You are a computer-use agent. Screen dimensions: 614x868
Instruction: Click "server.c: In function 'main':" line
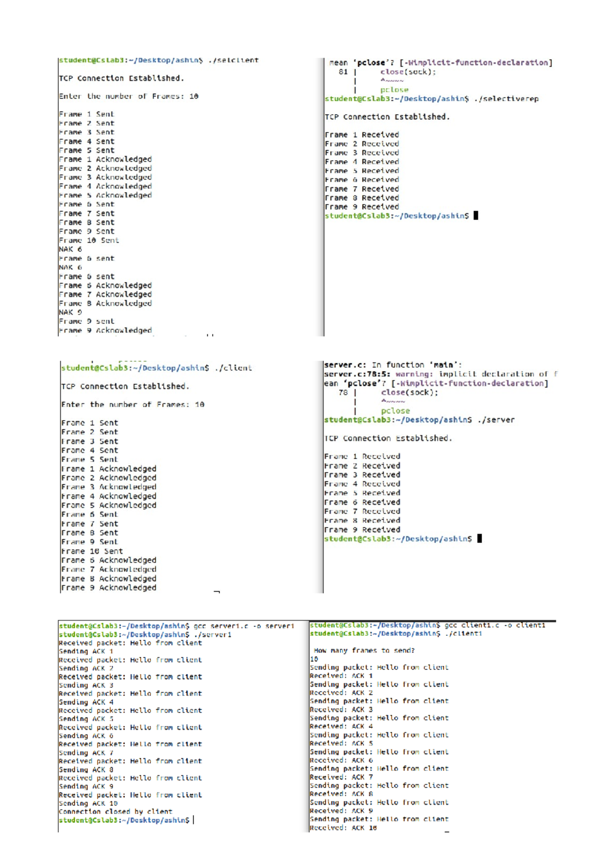tap(393, 365)
